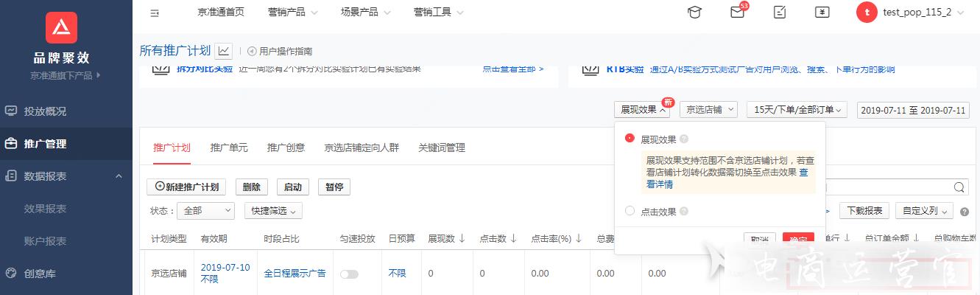The image size is (980, 295).
Task: Click help icon beside 点击效果 option
Action: (684, 211)
